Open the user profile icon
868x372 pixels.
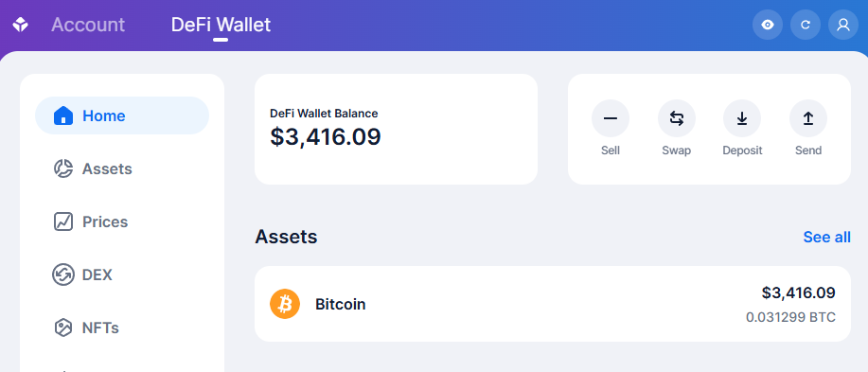[x=843, y=25]
